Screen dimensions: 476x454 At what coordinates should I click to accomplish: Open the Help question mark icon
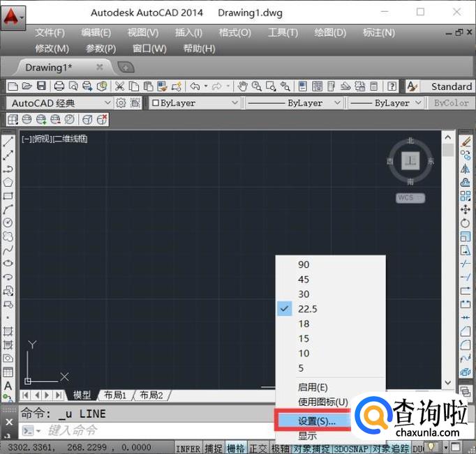pyautogui.click(x=392, y=86)
